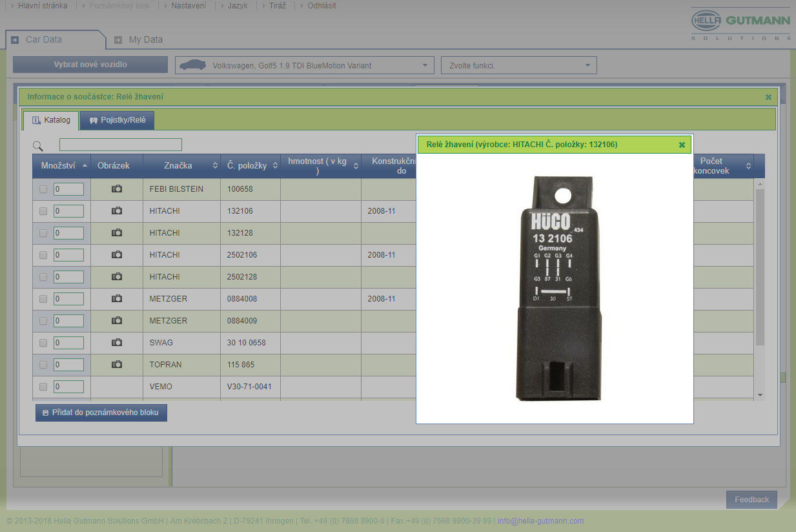Tick checkbox for HITACHI 132106
This screenshot has height=532, width=796.
43,211
